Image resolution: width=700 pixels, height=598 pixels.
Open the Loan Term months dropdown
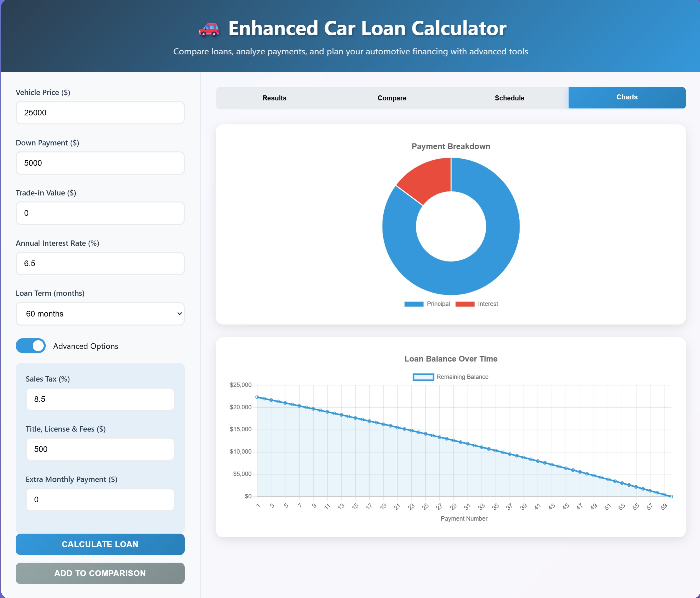(x=100, y=314)
